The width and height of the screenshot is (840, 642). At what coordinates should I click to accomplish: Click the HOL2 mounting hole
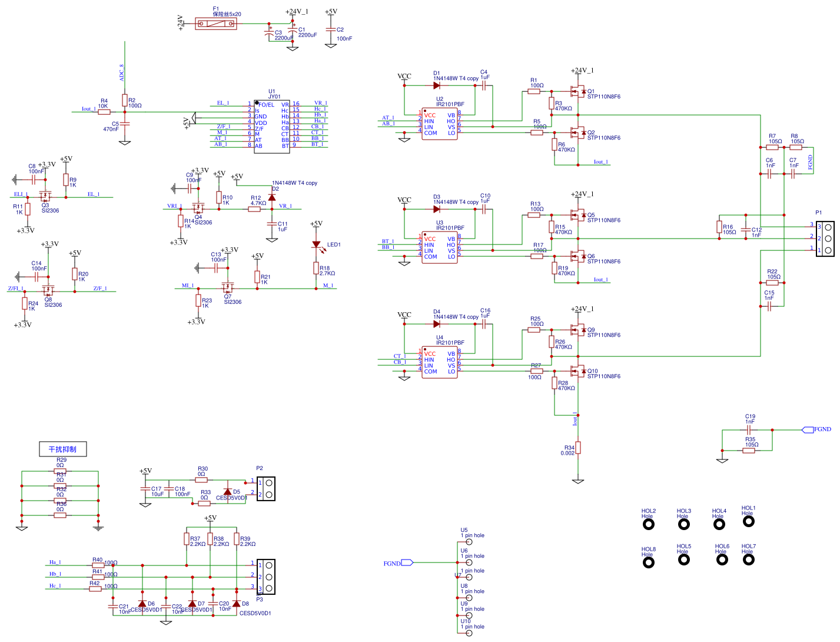648,524
